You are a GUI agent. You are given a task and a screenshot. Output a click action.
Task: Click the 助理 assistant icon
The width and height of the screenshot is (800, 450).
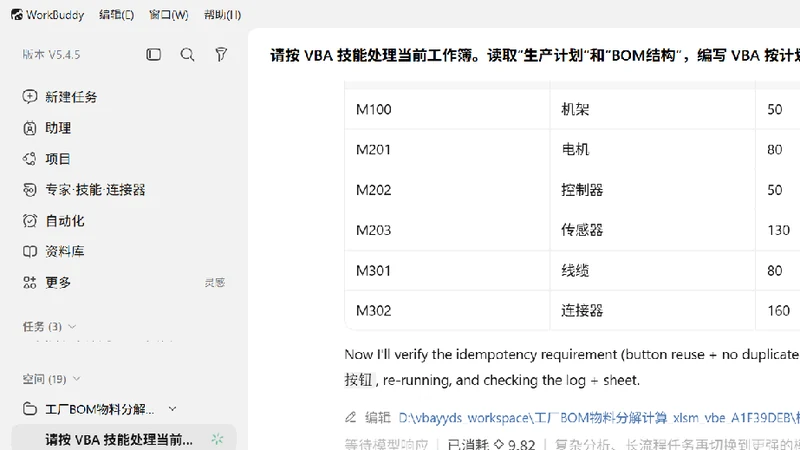coord(30,128)
